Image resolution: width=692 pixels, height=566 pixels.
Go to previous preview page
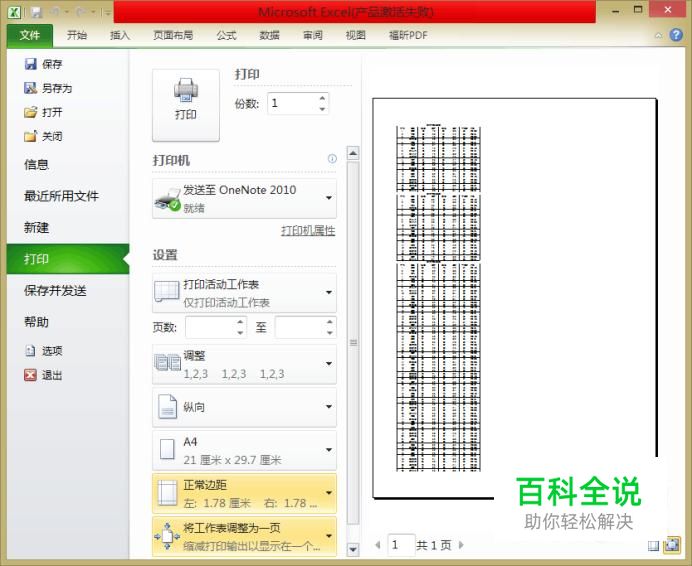378,545
